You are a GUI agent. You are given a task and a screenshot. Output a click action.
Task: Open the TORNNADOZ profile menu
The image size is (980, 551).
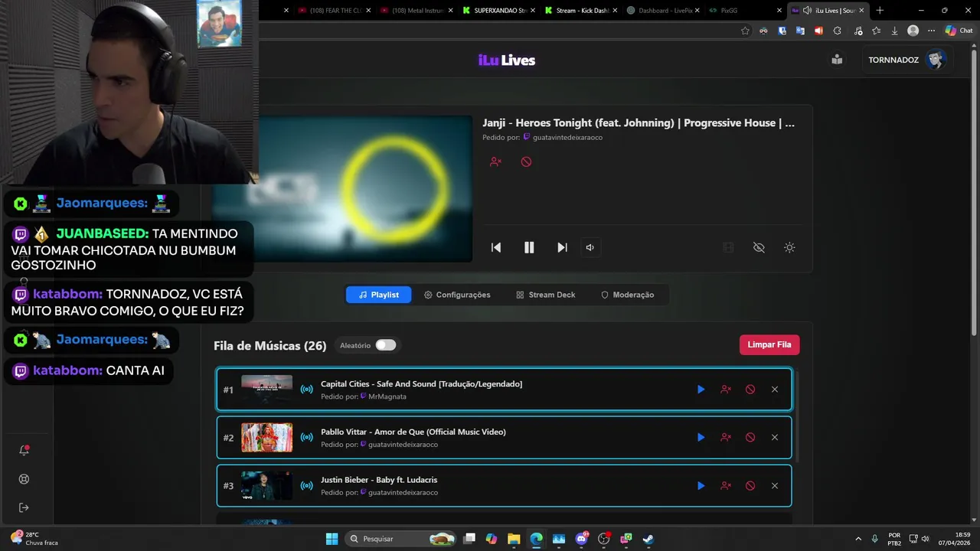point(906,60)
